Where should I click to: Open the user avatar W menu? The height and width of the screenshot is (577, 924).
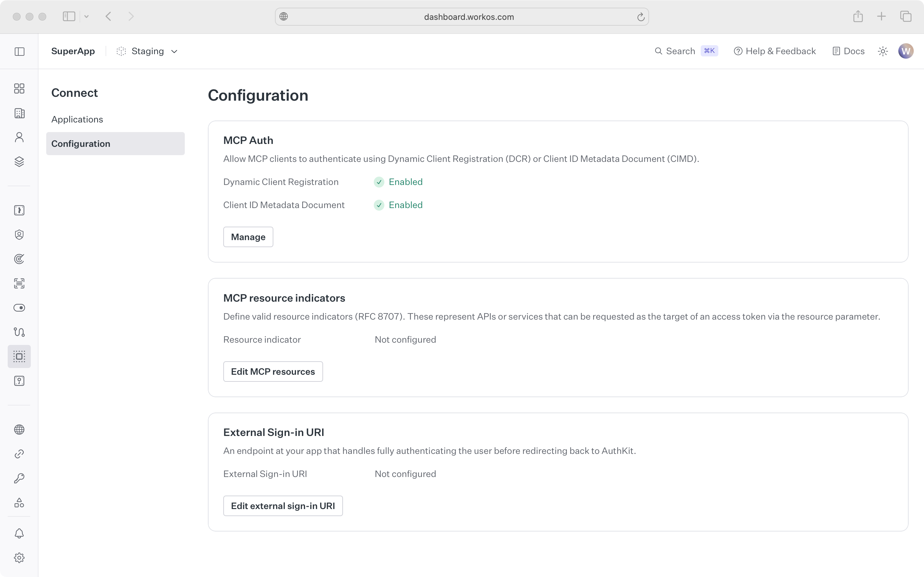tap(905, 51)
